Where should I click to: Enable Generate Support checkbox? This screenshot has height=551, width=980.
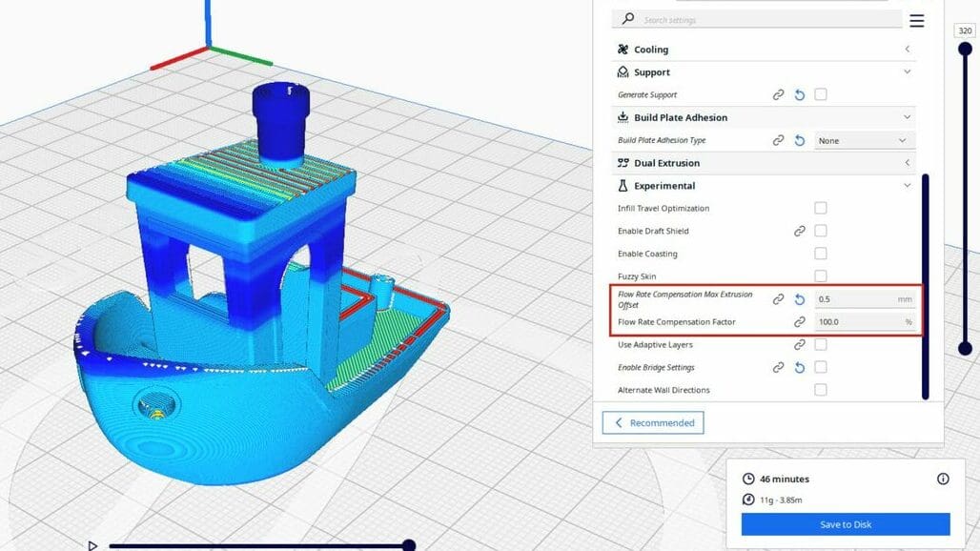(821, 94)
